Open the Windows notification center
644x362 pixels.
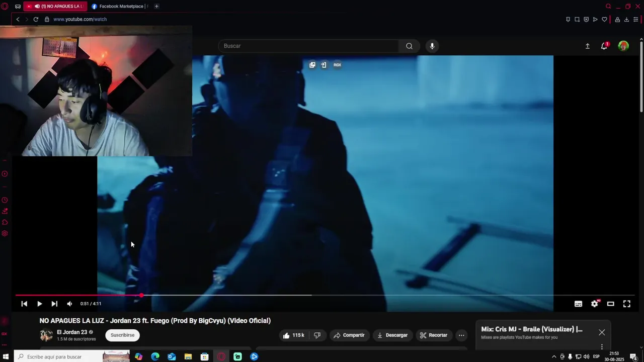[x=633, y=356]
